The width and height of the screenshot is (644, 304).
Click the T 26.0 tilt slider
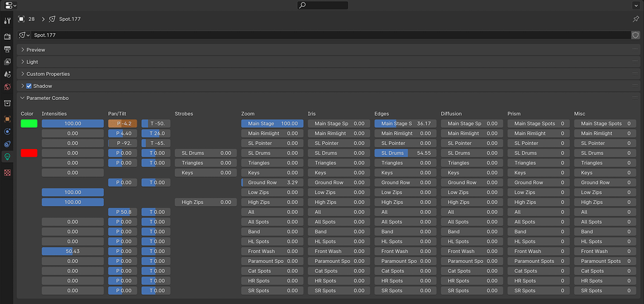tap(156, 133)
